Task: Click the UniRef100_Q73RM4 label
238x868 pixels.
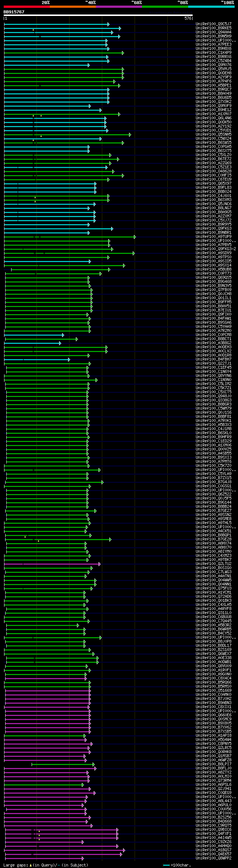Action: (213, 781)
